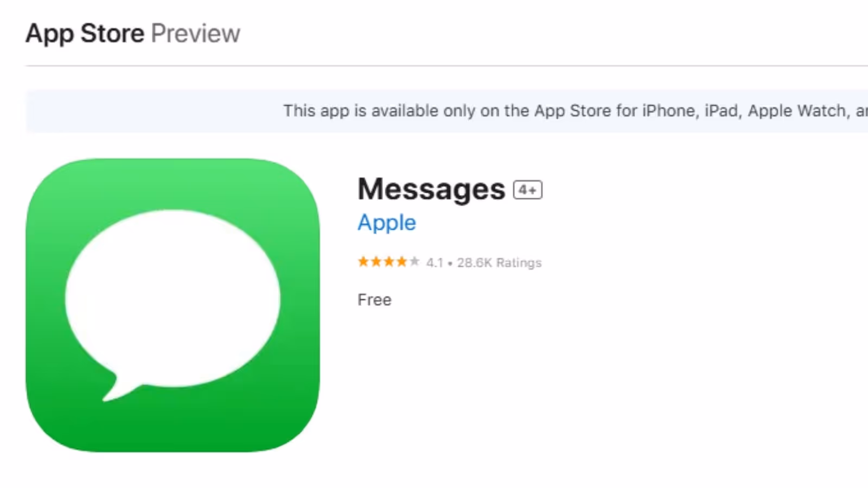Click the 4+ age rating badge
The image size is (868, 488).
point(528,190)
